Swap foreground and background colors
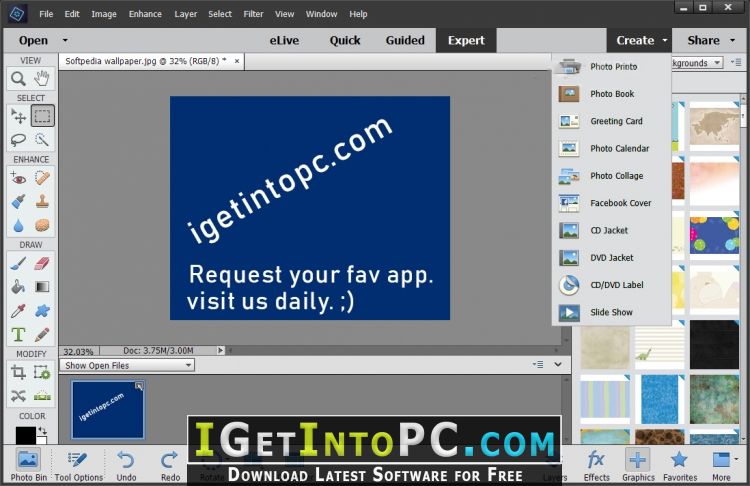750x486 pixels. point(43,431)
